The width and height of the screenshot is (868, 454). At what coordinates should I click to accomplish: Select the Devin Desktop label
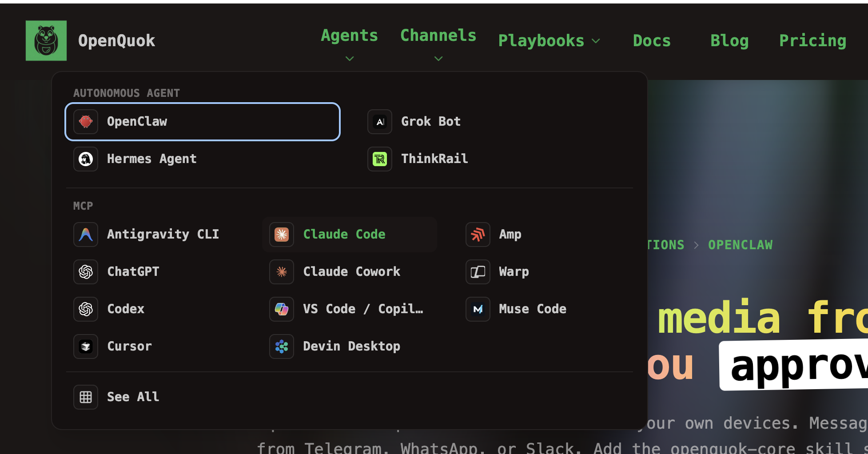[x=352, y=346]
